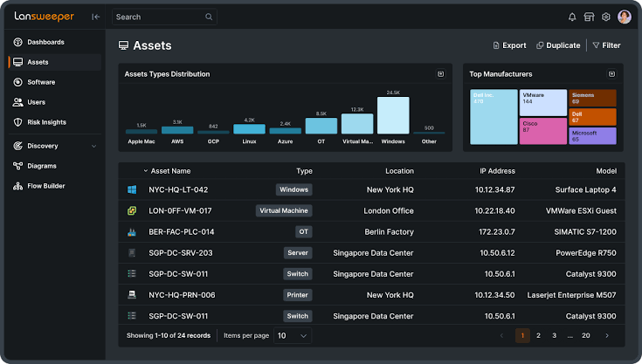Open the Filter button
This screenshot has height=364, width=642.
point(606,45)
